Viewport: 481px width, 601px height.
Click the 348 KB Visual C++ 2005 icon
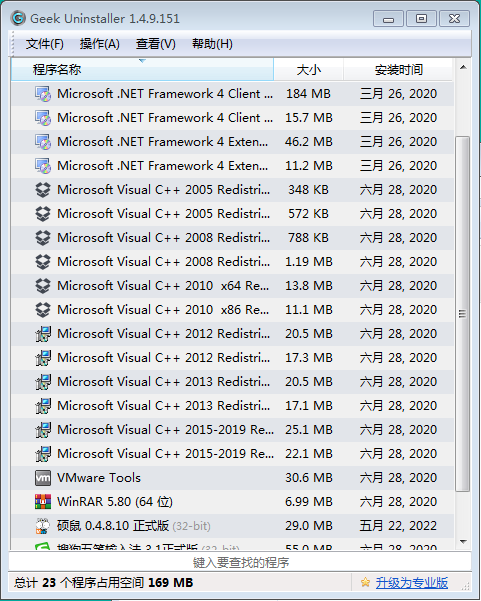[43, 190]
